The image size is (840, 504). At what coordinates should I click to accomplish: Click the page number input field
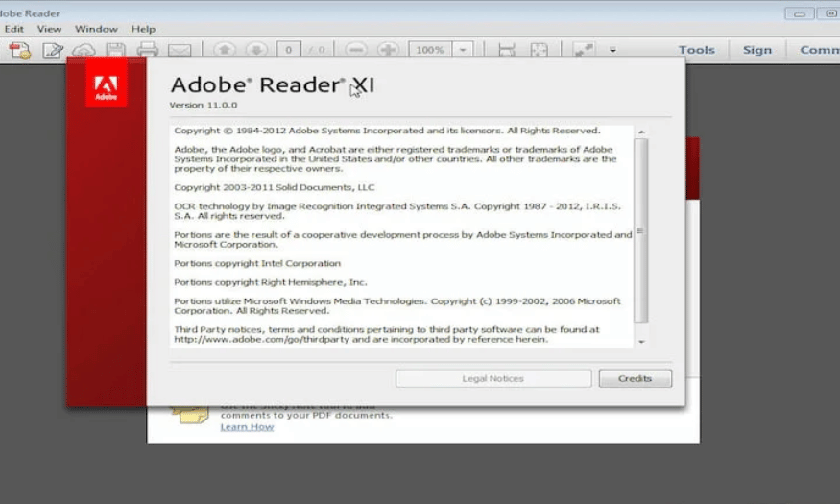(x=289, y=50)
